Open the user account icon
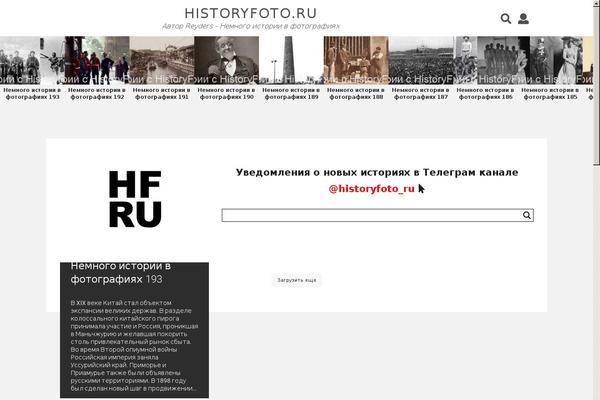Screen dimensions: 600x400 [x=523, y=19]
